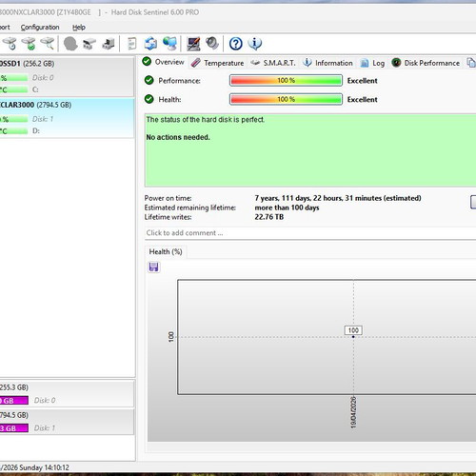The height and width of the screenshot is (476, 476).
Task: Click the gray head silhouette toolbar icon
Action: pyautogui.click(x=70, y=44)
